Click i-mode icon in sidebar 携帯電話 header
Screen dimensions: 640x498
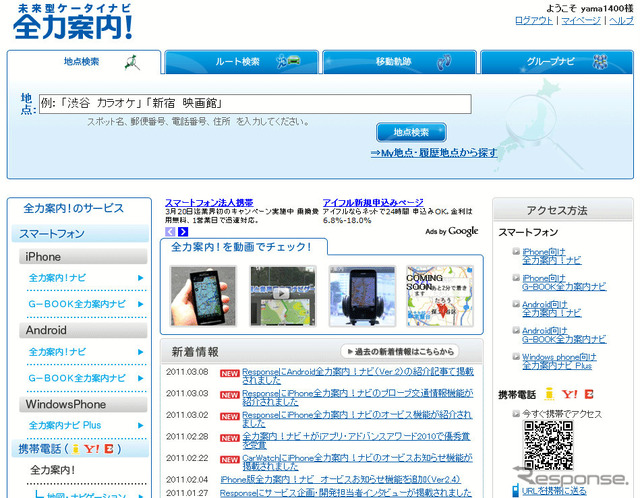click(x=76, y=449)
